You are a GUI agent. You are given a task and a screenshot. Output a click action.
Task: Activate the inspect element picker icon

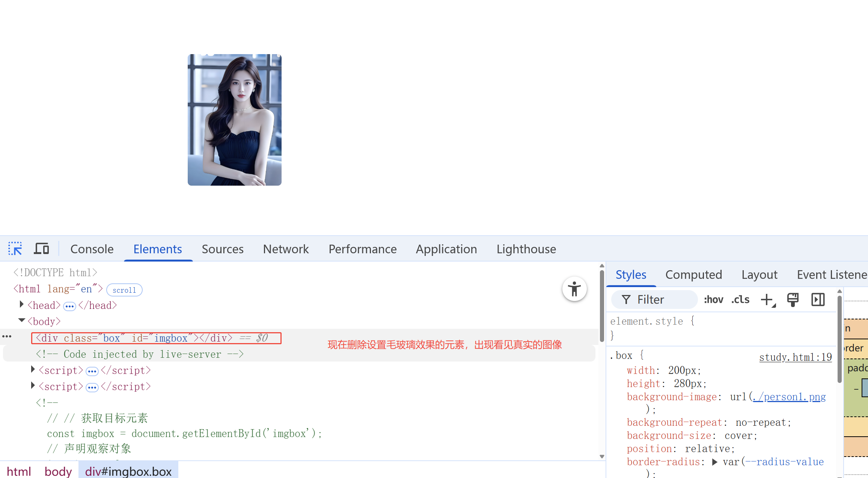(x=15, y=249)
